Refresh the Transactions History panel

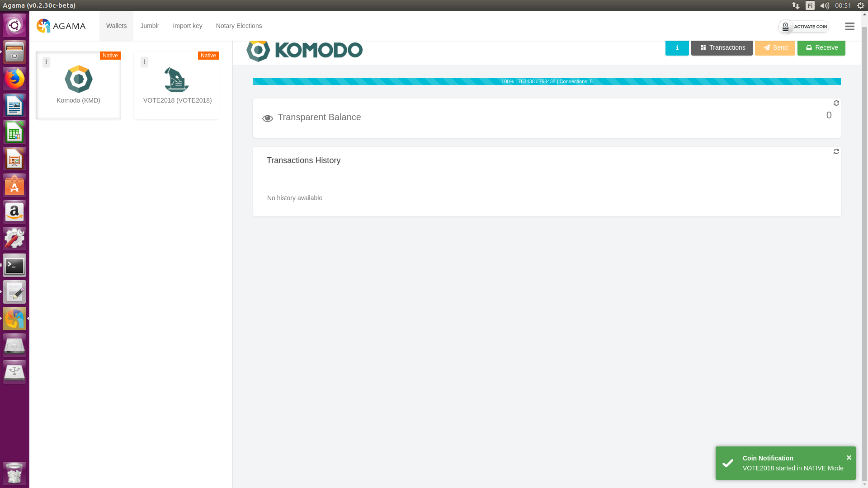click(x=836, y=152)
